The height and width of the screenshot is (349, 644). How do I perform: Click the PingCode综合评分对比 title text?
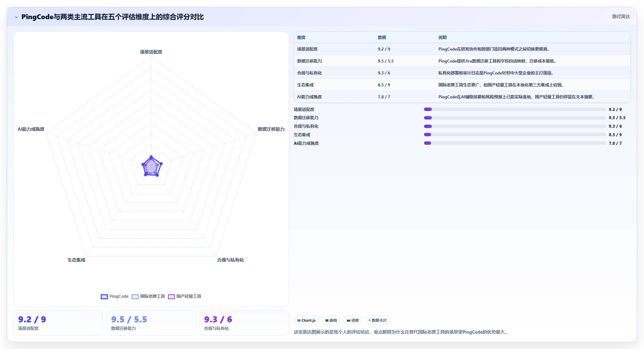tap(112, 17)
